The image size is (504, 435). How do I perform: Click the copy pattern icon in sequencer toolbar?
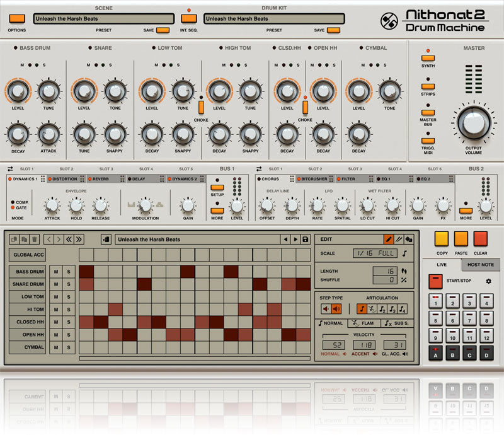pyautogui.click(x=14, y=240)
